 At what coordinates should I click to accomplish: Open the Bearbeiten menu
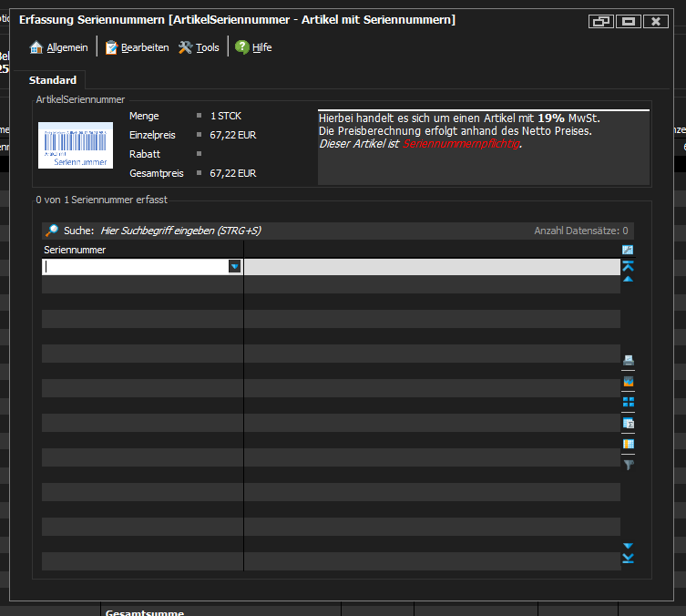point(137,47)
